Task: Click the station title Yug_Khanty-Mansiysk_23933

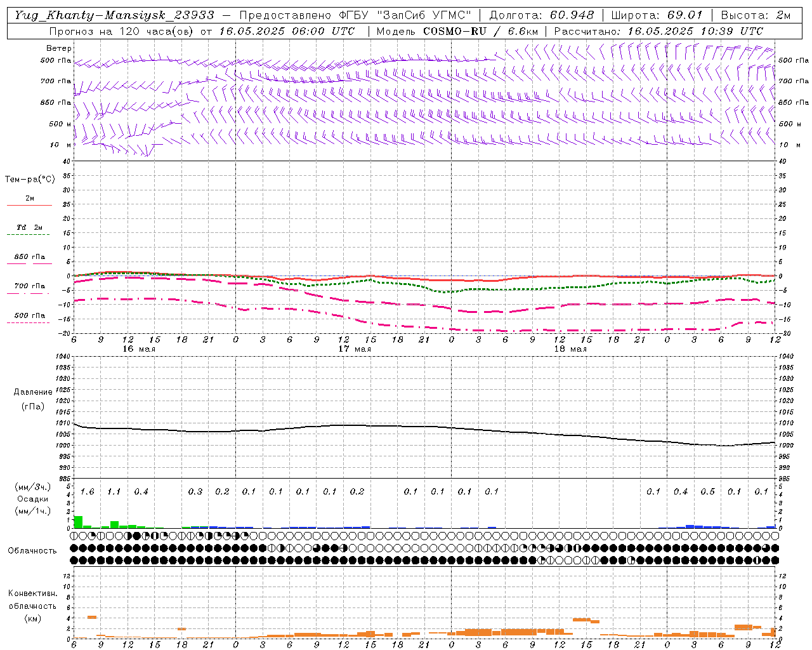Action: tap(114, 15)
